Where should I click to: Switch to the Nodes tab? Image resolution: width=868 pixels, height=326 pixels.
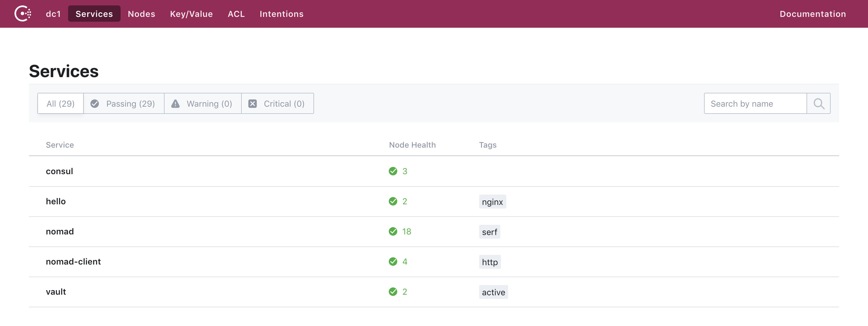[141, 14]
